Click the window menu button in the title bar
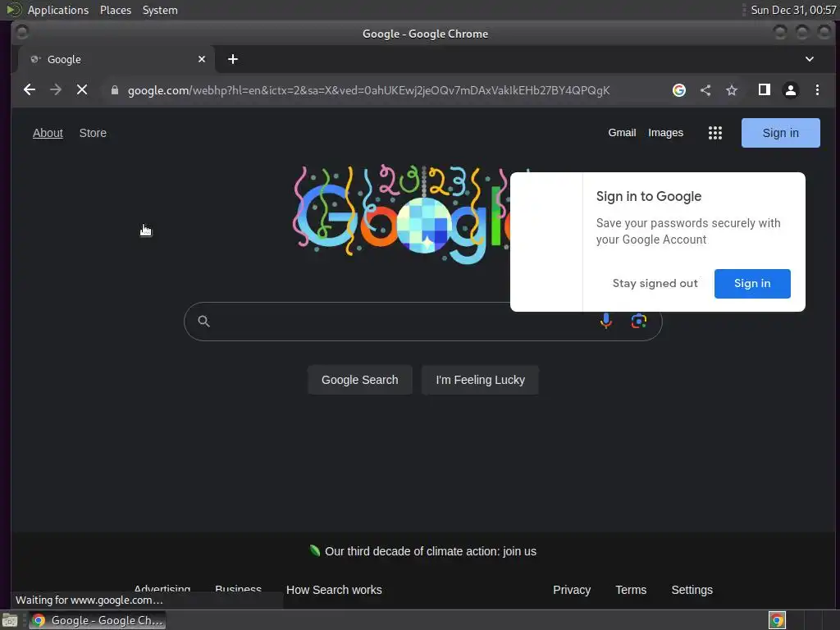Viewport: 840px width, 630px height. tap(22, 33)
